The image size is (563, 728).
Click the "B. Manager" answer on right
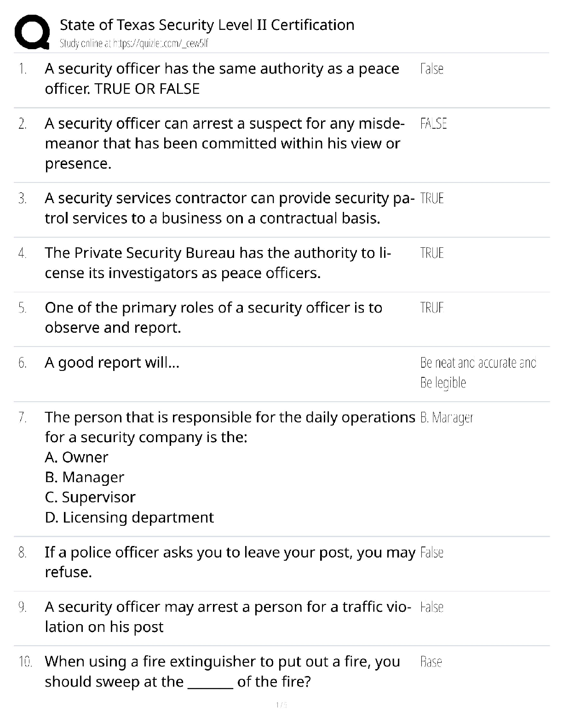click(x=447, y=418)
